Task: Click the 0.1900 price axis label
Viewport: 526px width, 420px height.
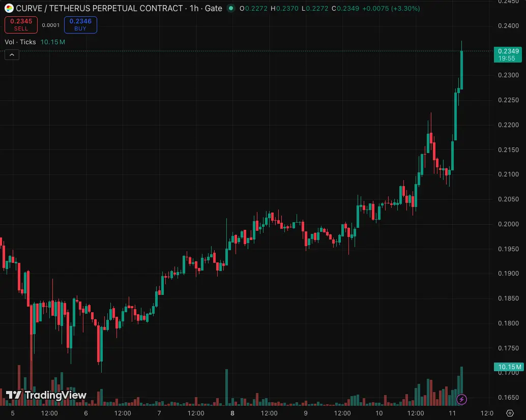Action: point(508,274)
